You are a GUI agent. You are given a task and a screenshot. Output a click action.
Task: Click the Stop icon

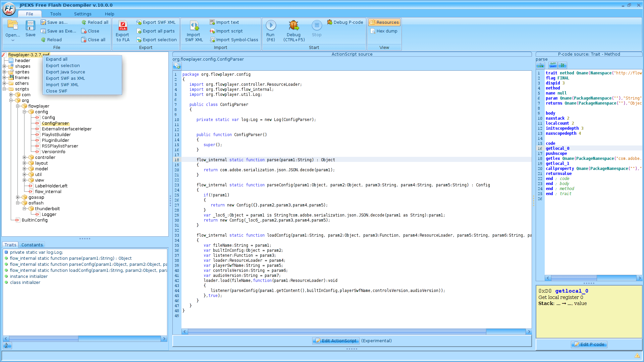317,25
